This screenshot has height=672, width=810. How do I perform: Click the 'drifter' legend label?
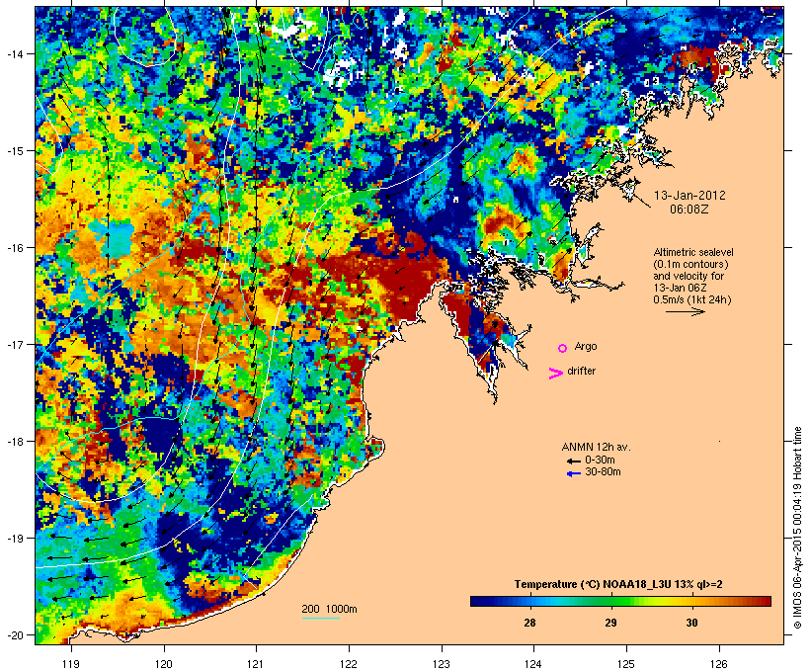click(x=581, y=371)
